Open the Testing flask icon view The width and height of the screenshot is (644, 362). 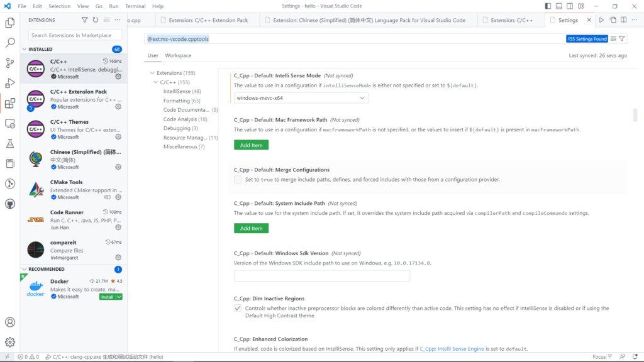click(x=10, y=143)
